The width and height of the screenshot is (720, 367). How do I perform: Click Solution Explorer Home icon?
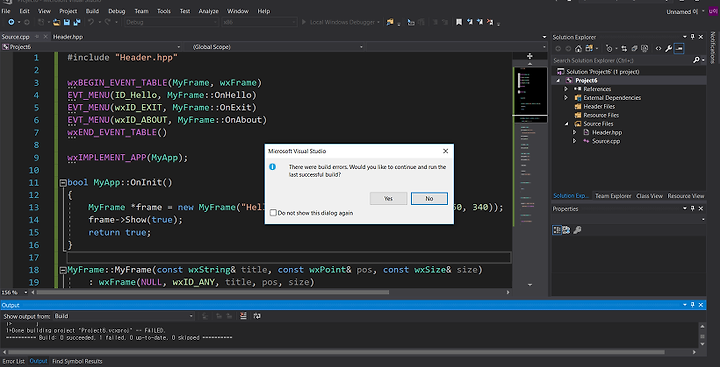click(x=578, y=48)
